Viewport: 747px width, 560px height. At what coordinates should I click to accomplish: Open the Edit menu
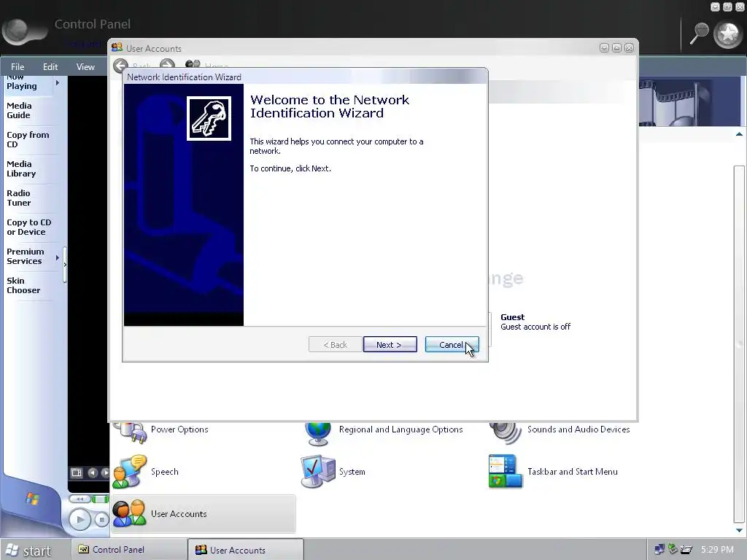point(50,66)
